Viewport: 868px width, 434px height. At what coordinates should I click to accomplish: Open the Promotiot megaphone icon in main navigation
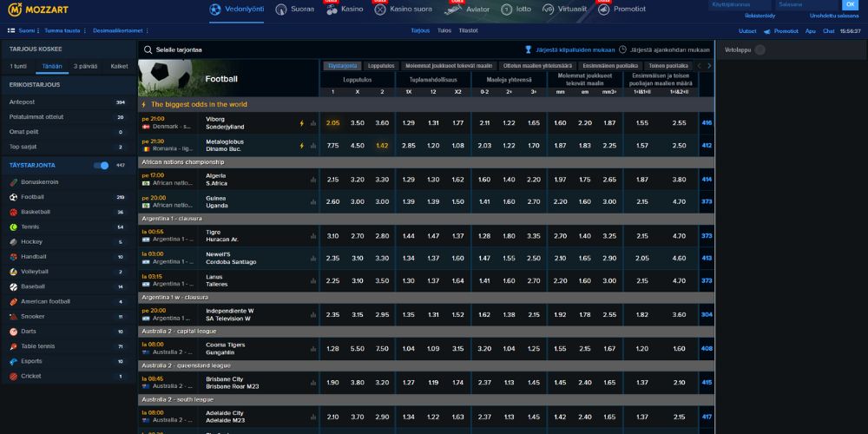[603, 10]
